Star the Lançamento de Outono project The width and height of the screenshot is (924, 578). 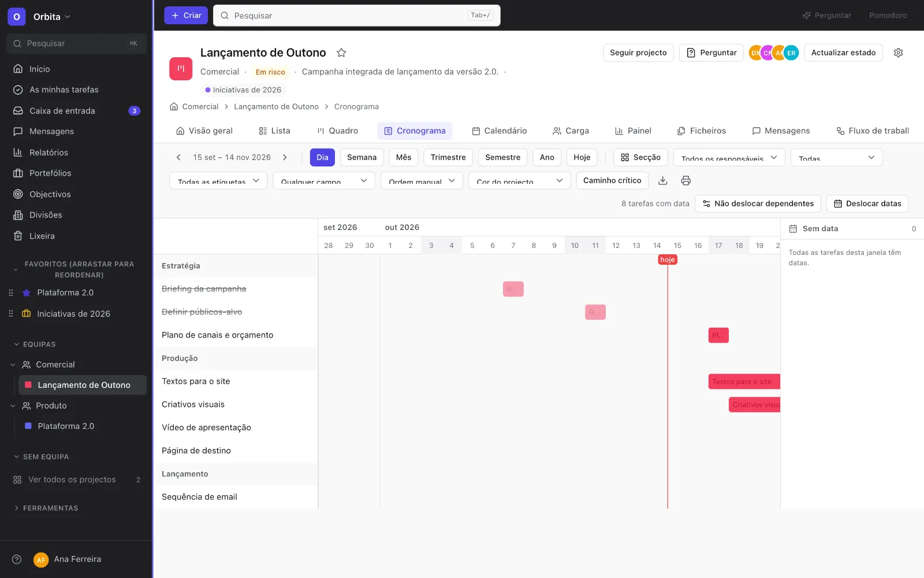341,53
